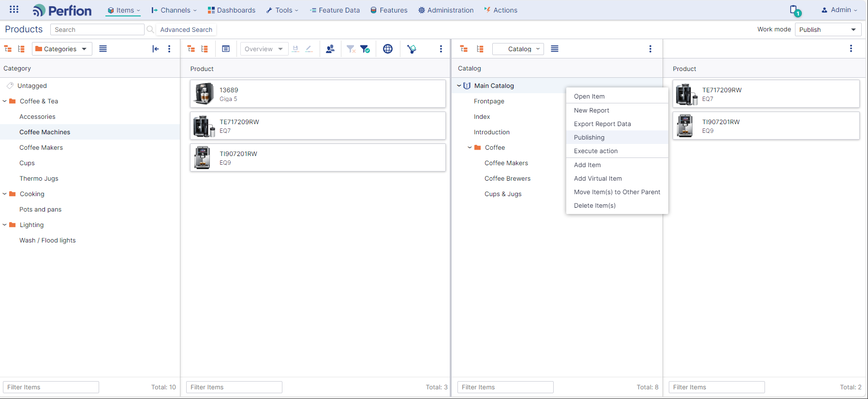Viewport: 868px width, 399px height.
Task: Collapse the Cooking category
Action: pyautogui.click(x=4, y=194)
